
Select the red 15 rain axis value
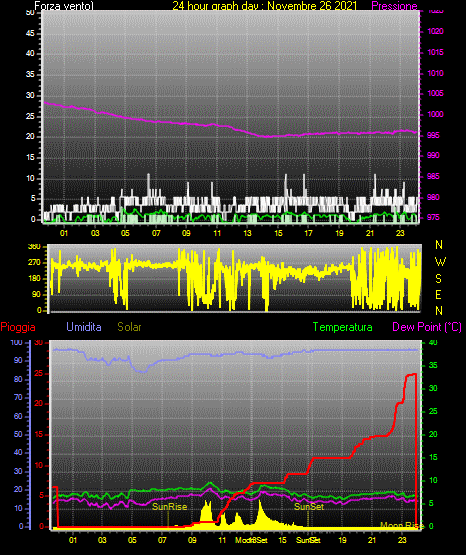(39, 434)
